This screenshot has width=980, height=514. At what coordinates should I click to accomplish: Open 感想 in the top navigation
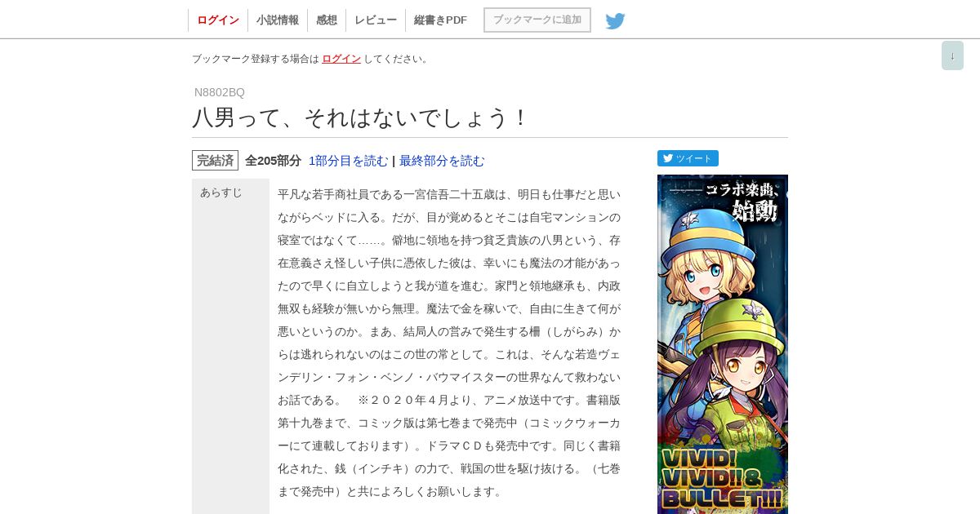click(327, 20)
